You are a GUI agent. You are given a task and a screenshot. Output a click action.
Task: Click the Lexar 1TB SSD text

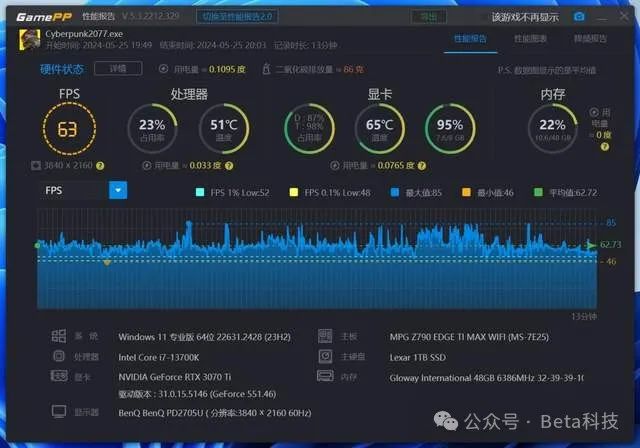tap(418, 357)
